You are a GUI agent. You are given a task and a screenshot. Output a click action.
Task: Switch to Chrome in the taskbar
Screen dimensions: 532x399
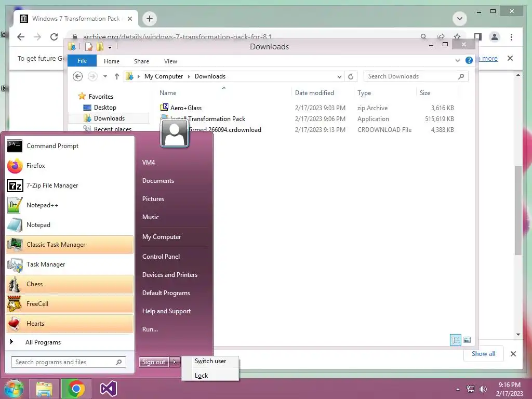pyautogui.click(x=76, y=389)
